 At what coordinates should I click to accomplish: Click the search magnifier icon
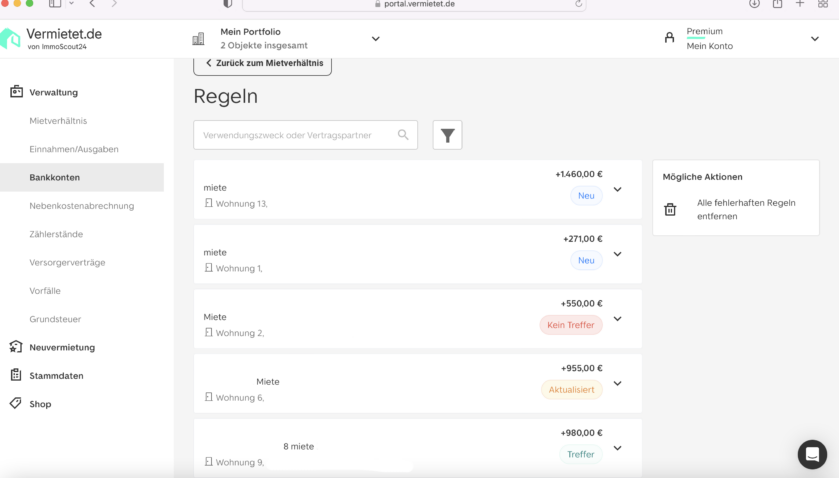403,135
